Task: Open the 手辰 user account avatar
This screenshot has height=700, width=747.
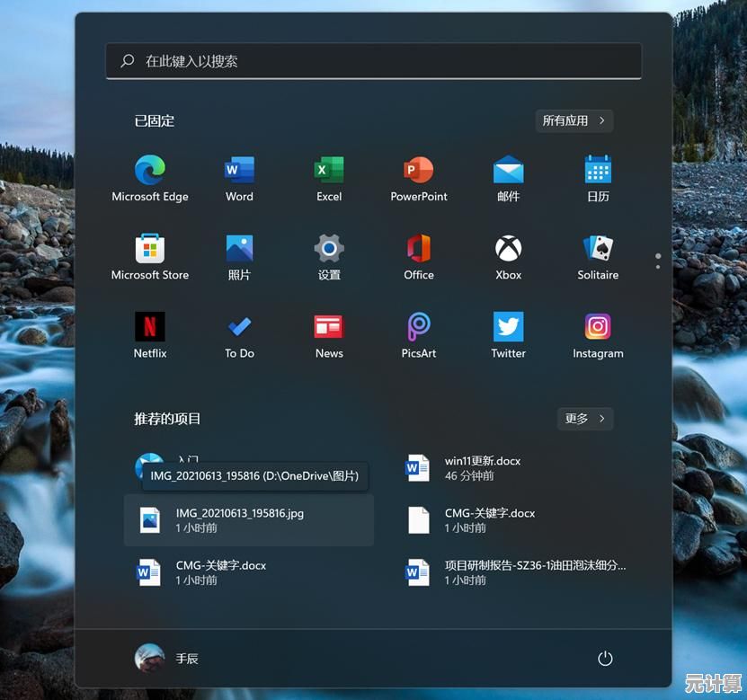Action: click(150, 658)
